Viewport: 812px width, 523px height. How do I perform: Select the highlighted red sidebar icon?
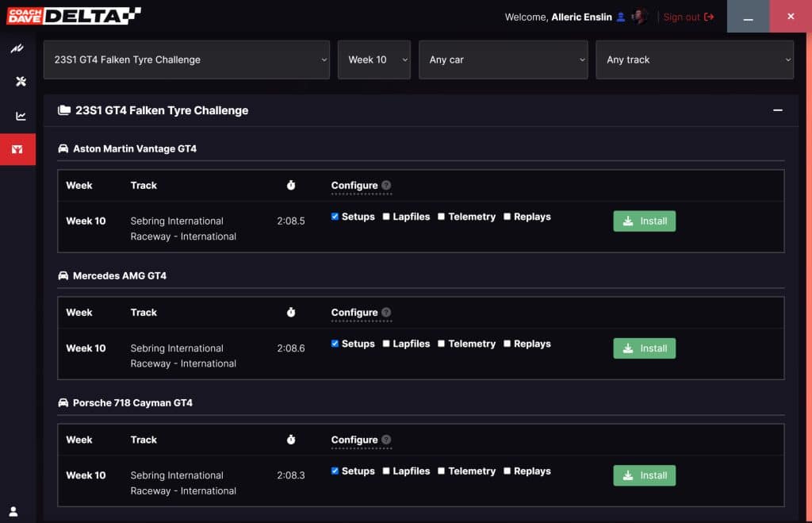[17, 149]
